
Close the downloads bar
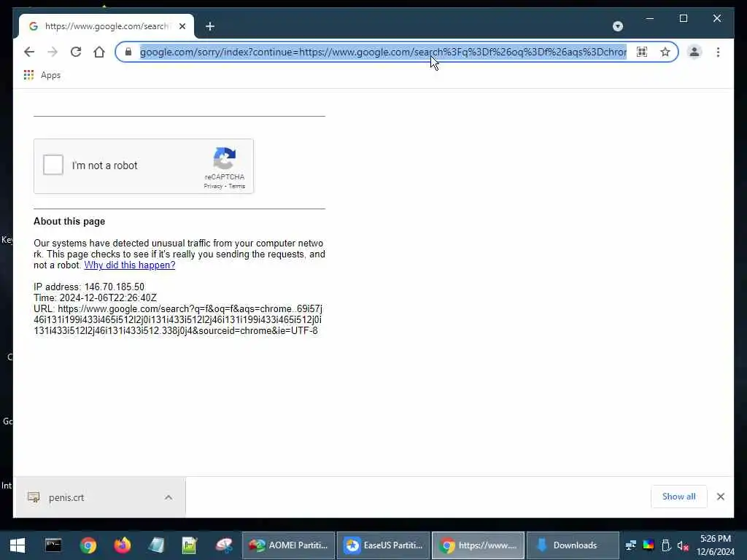tap(721, 497)
